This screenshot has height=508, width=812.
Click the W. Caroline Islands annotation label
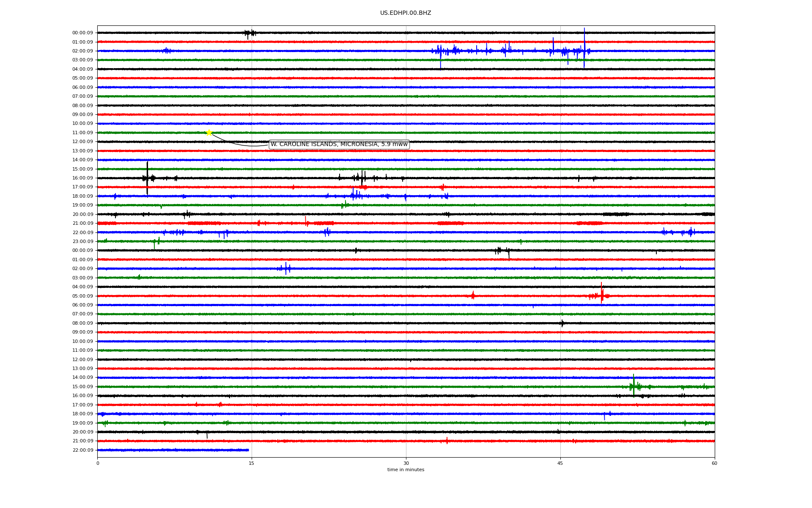(x=339, y=144)
